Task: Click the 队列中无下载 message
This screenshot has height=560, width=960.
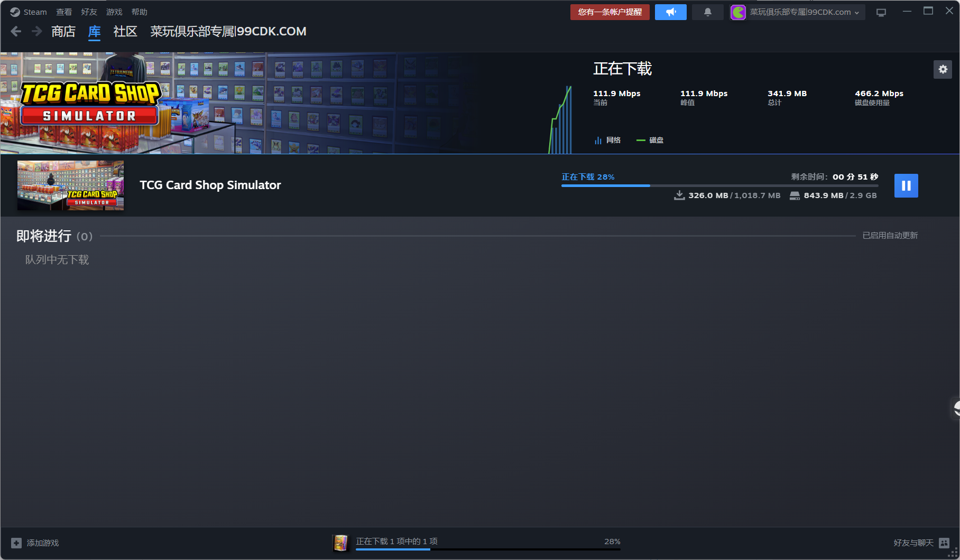Action: click(57, 260)
